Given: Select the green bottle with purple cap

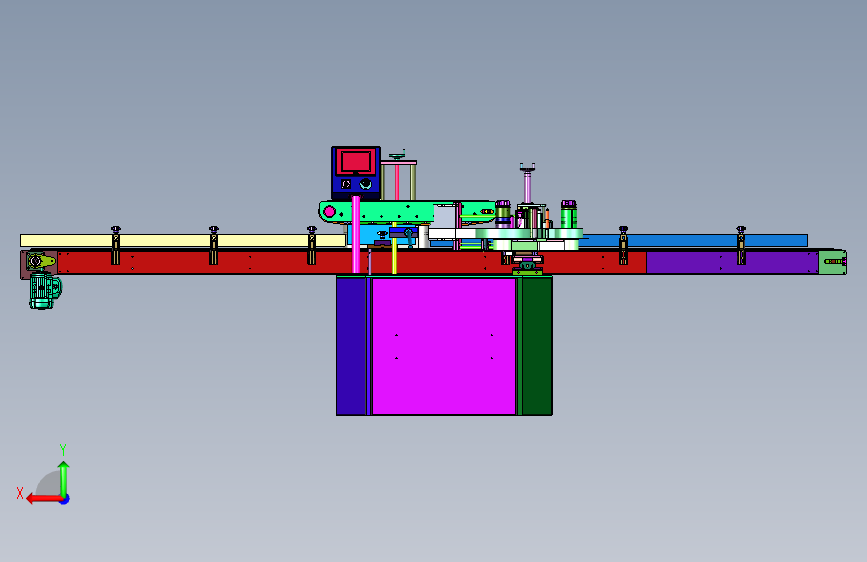Looking at the screenshot, I should [569, 215].
